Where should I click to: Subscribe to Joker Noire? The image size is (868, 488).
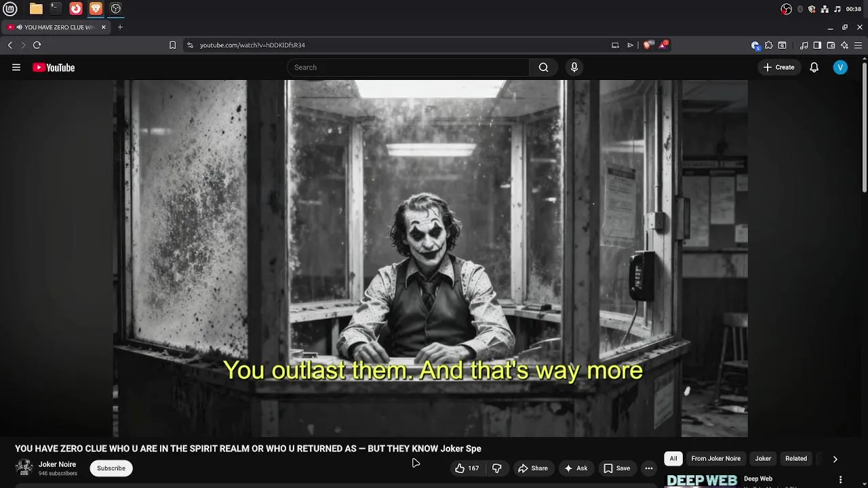[x=111, y=468]
